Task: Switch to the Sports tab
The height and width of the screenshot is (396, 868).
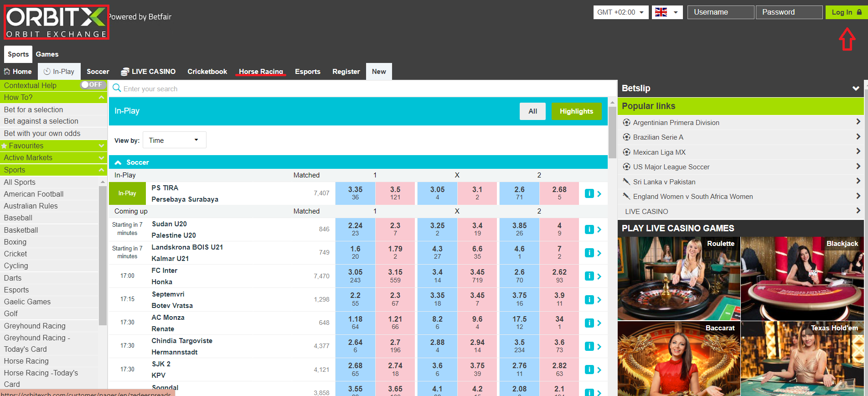Action: pyautogui.click(x=18, y=54)
